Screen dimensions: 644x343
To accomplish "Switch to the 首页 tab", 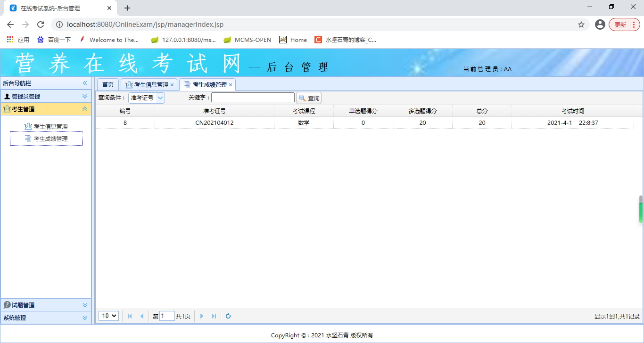I will 107,84.
